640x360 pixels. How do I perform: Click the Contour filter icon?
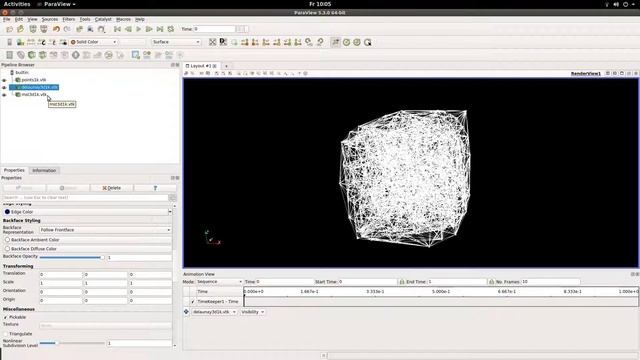coord(20,55)
